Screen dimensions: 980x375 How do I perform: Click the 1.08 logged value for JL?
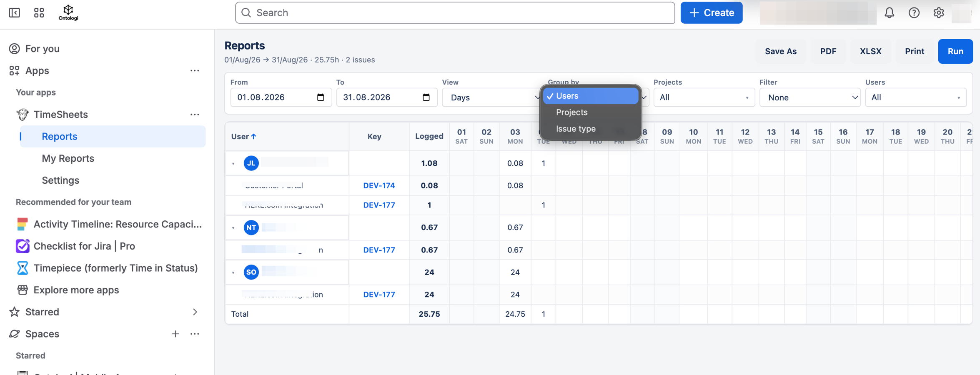[429, 163]
